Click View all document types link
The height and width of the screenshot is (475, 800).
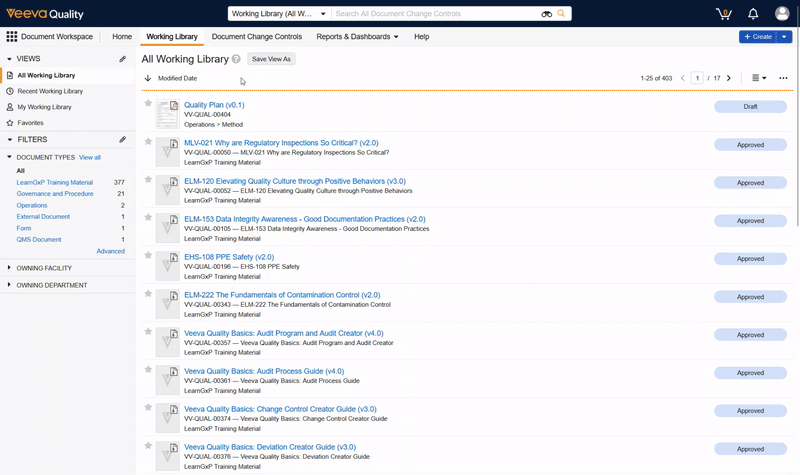point(90,157)
